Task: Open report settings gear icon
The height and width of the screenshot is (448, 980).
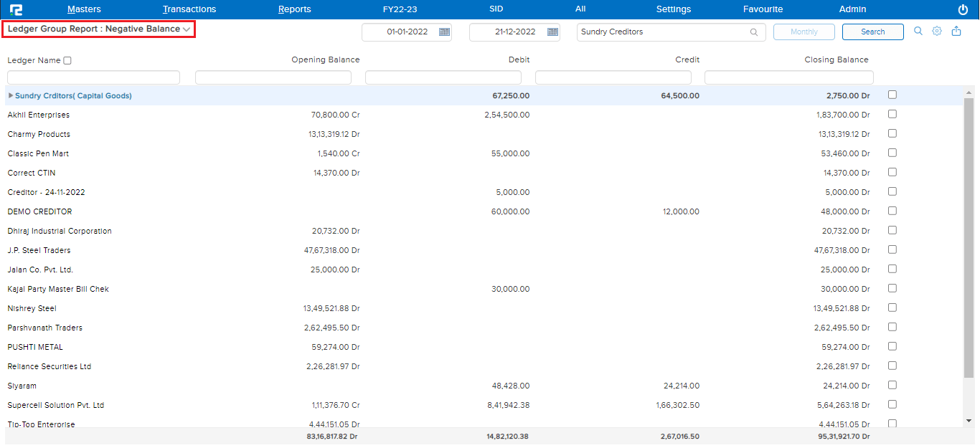Action: tap(937, 31)
